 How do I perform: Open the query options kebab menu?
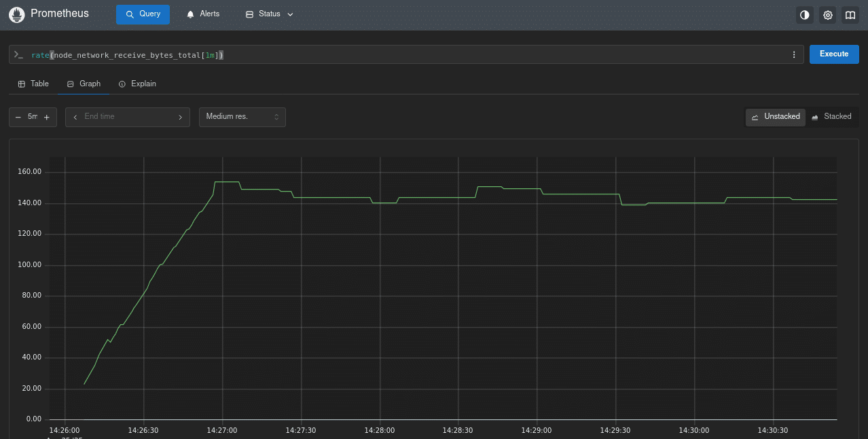click(793, 54)
